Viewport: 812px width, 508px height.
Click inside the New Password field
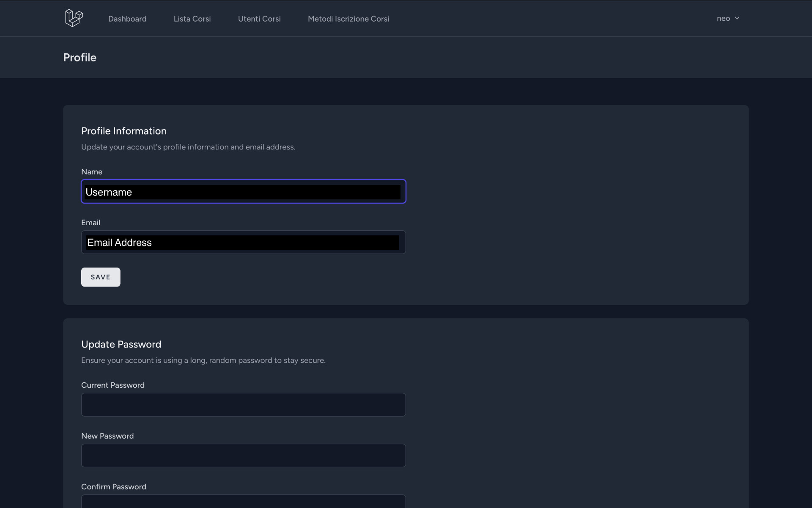(x=243, y=456)
